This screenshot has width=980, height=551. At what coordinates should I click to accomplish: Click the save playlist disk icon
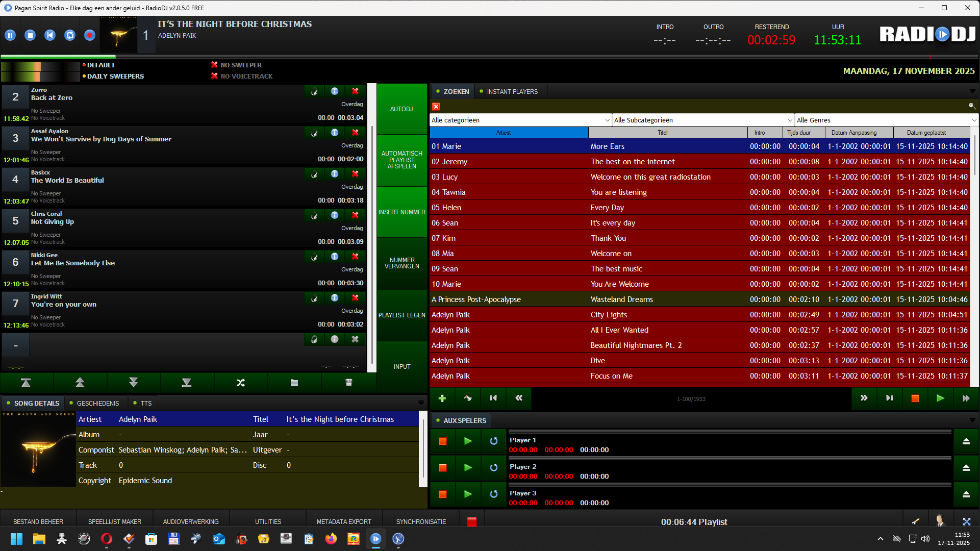pyautogui.click(x=349, y=383)
